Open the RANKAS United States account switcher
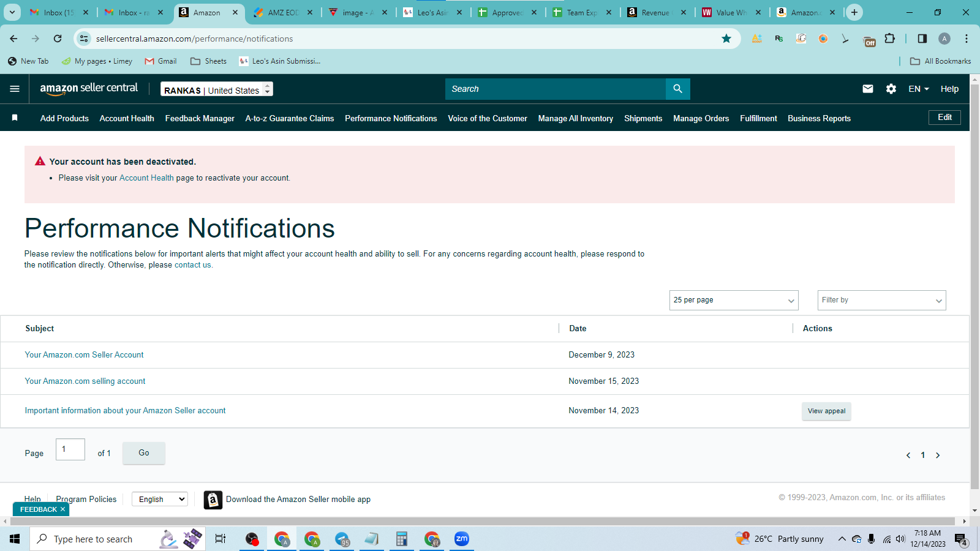This screenshot has width=980, height=551. (217, 89)
